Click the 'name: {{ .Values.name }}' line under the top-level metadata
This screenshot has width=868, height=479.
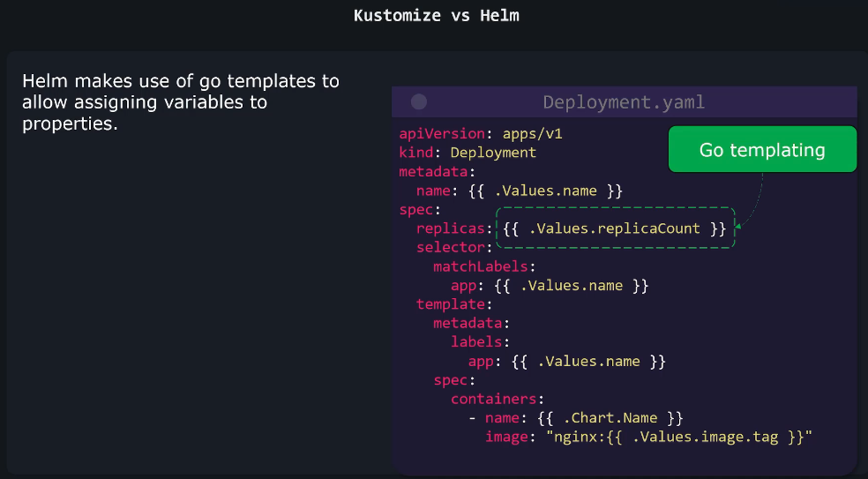pos(520,191)
